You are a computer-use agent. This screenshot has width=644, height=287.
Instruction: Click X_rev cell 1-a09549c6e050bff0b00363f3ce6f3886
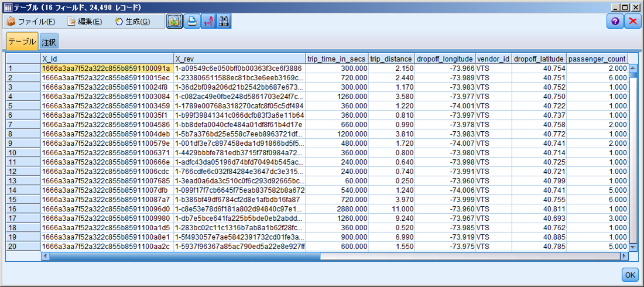click(x=239, y=68)
